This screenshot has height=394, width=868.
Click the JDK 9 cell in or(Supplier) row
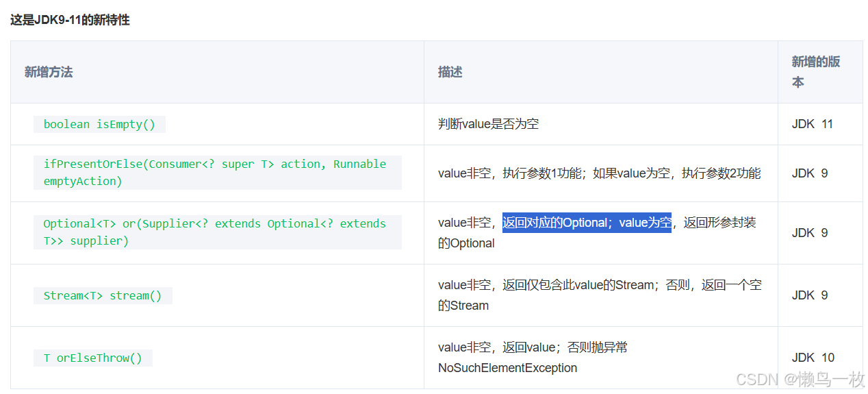click(810, 233)
